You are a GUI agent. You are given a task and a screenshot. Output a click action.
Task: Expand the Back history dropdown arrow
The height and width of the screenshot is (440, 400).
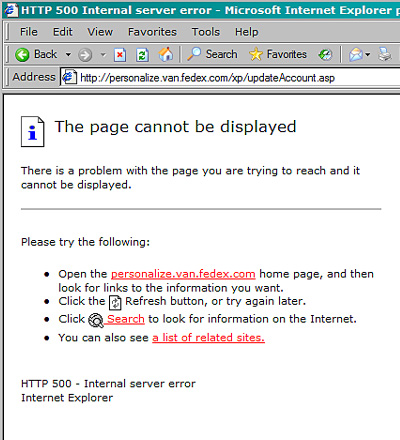(68, 54)
